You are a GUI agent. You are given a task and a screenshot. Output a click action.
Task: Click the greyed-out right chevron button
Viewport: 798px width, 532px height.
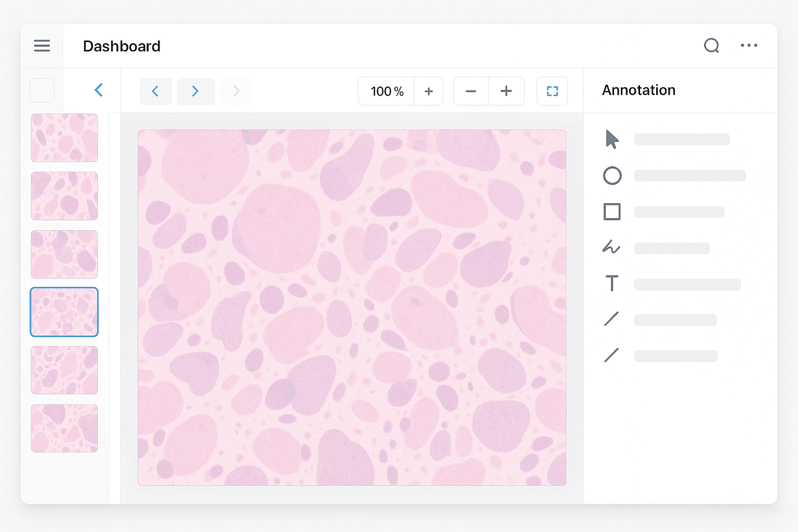236,91
